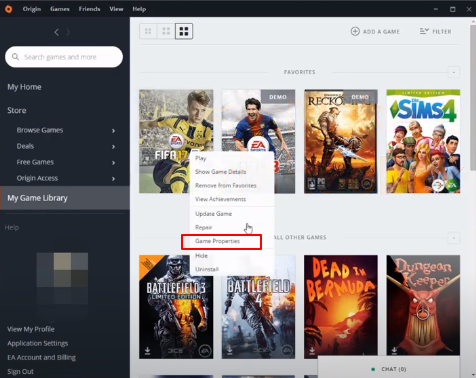476x378 pixels.
Task: Open the Origin menu
Action: [32, 9]
